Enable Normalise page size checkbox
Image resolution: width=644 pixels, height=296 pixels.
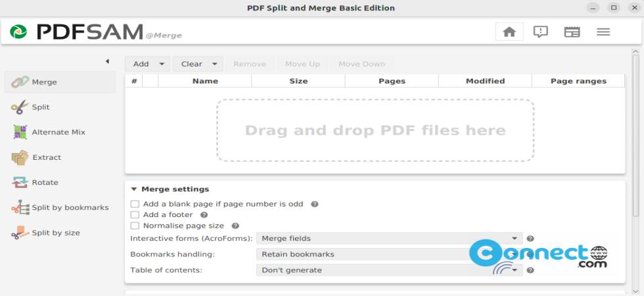(x=135, y=226)
